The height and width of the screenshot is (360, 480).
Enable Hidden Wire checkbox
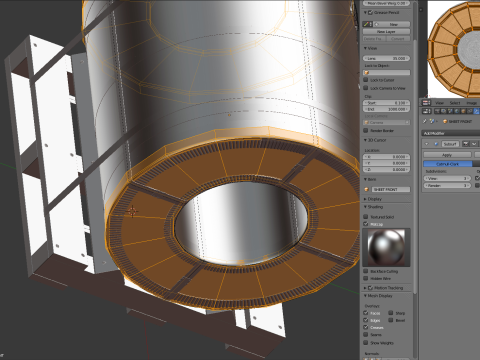[x=366, y=278]
